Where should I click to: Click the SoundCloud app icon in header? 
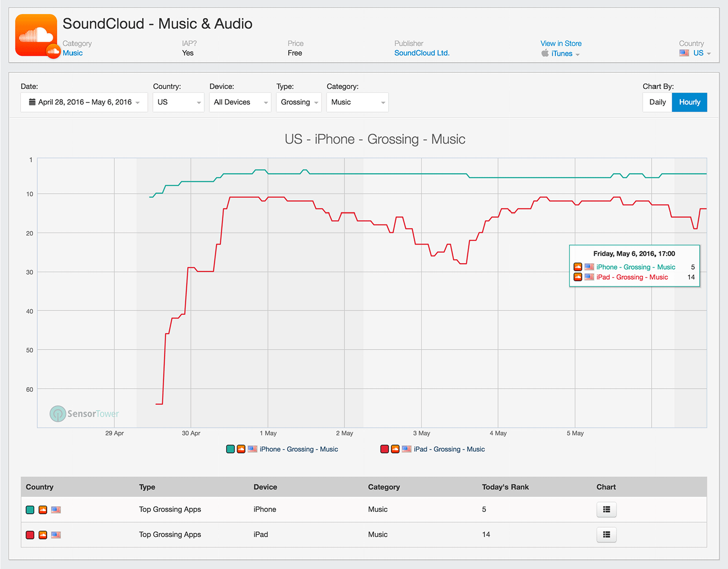pos(36,35)
